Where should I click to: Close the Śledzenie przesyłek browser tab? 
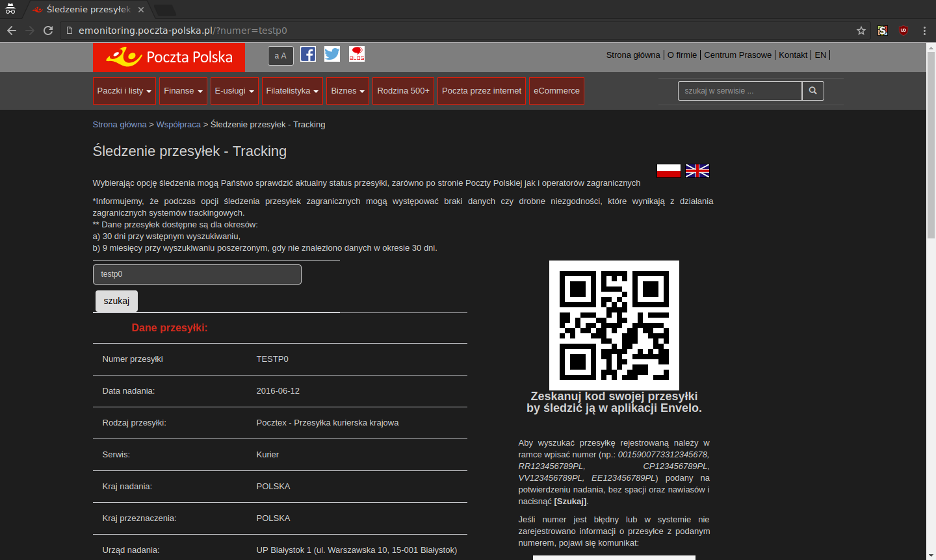[x=141, y=10]
